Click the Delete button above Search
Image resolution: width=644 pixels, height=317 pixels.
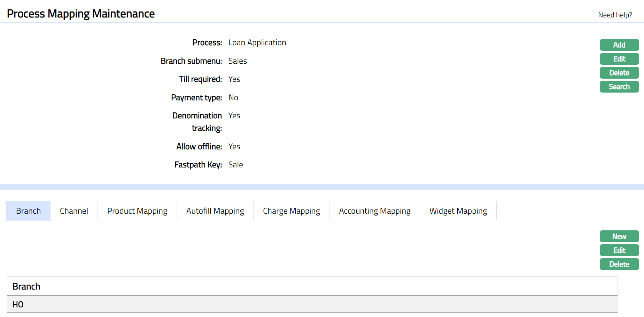point(619,73)
